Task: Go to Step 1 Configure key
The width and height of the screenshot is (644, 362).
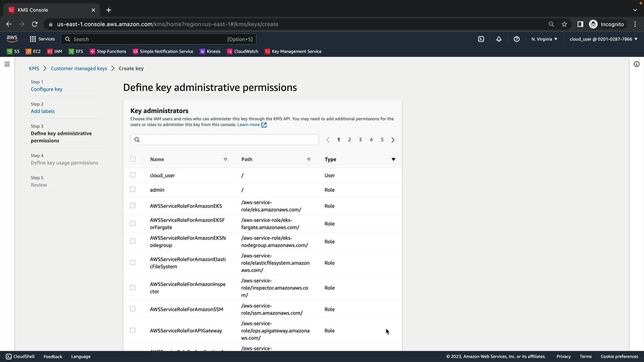Action: click(47, 89)
